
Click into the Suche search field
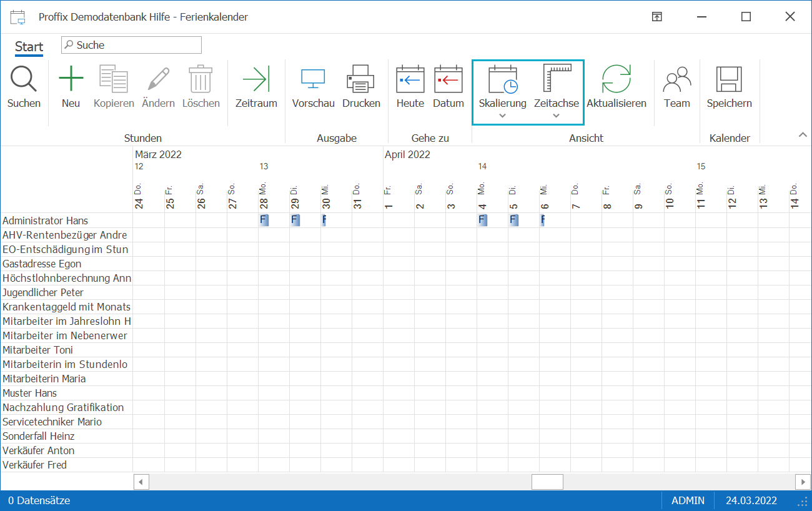[x=131, y=45]
